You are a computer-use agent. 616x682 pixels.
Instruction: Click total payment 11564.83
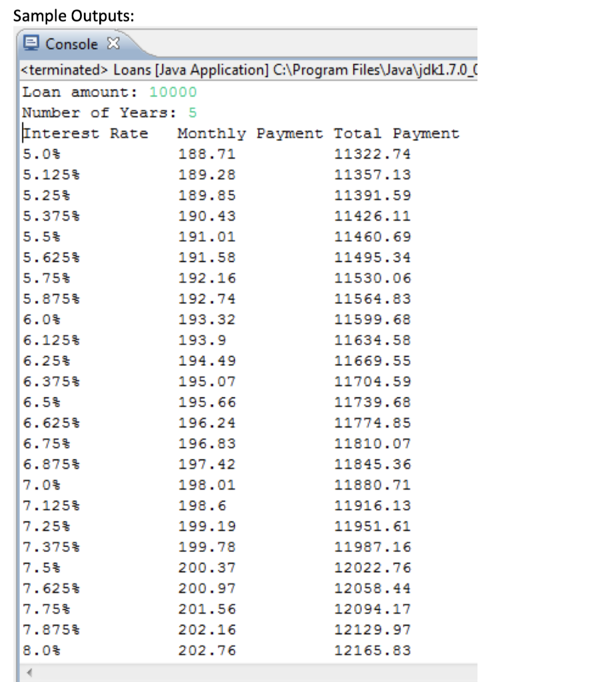[x=372, y=299]
